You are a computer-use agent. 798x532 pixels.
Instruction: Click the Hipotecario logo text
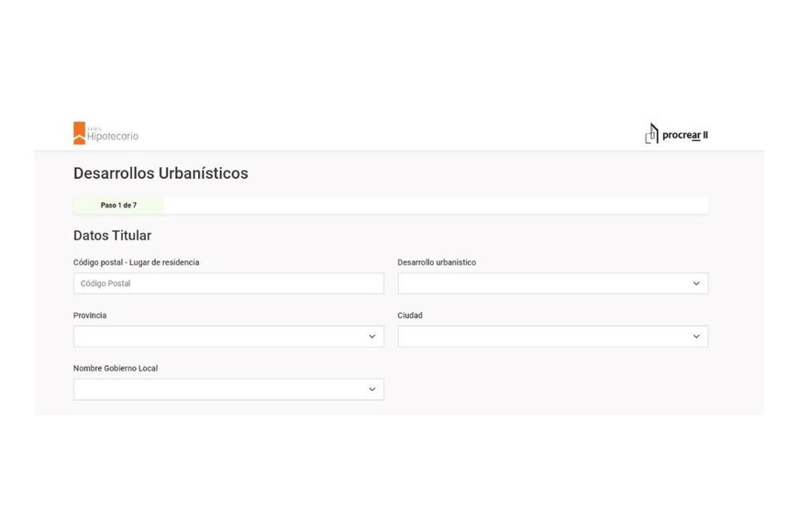point(113,136)
